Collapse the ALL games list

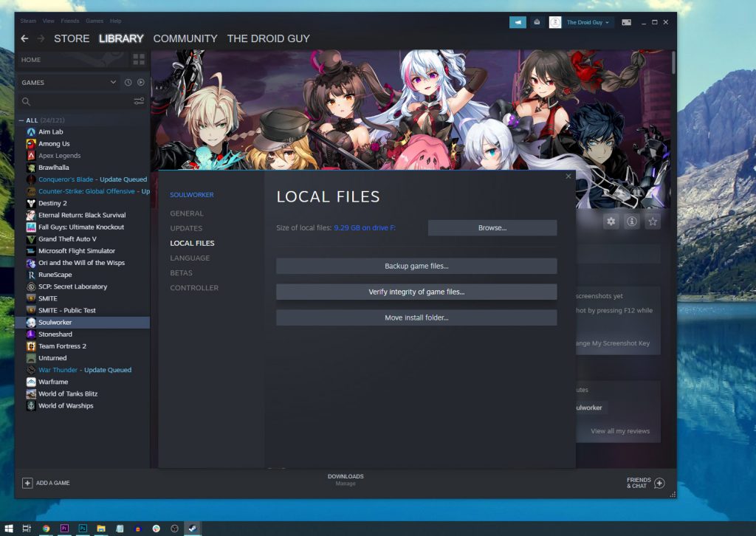click(21, 120)
